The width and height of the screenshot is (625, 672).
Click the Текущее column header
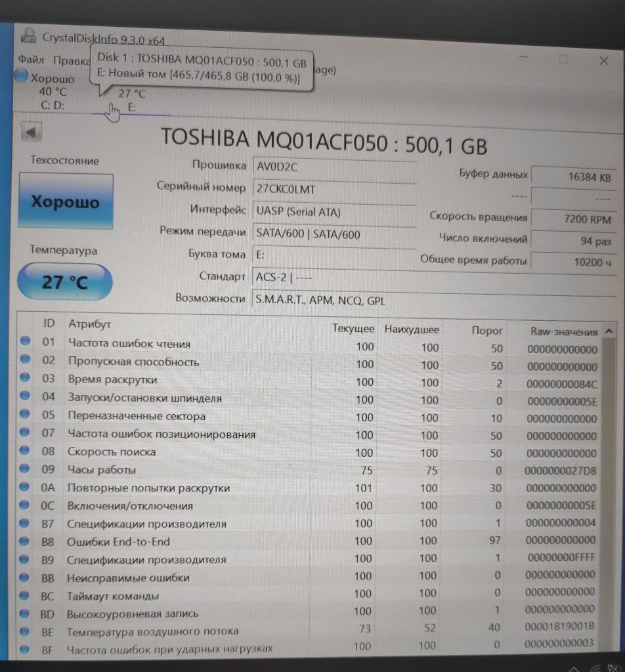353,329
